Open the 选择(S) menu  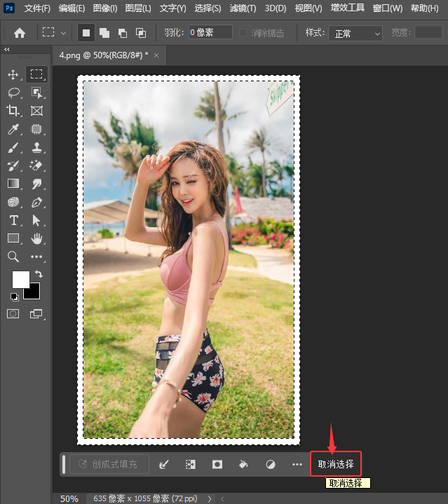208,8
